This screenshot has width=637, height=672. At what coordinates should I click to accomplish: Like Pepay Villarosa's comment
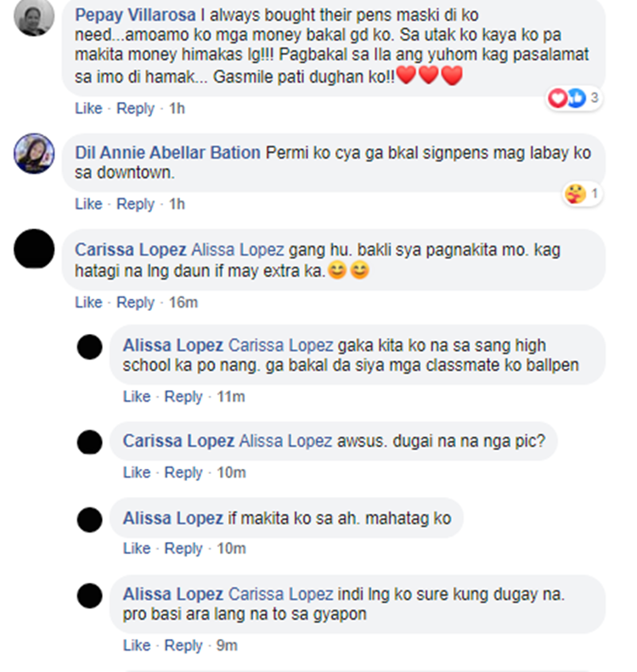pos(88,109)
